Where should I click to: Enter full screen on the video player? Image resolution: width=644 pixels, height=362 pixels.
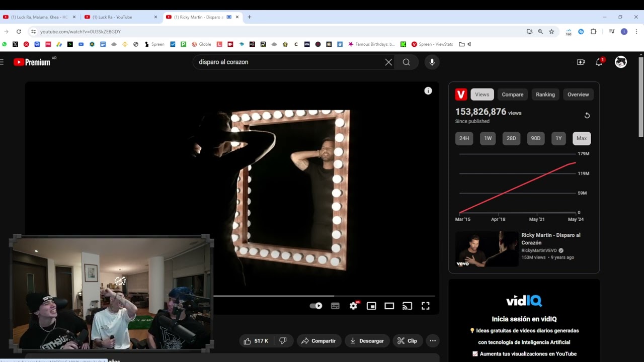(426, 306)
